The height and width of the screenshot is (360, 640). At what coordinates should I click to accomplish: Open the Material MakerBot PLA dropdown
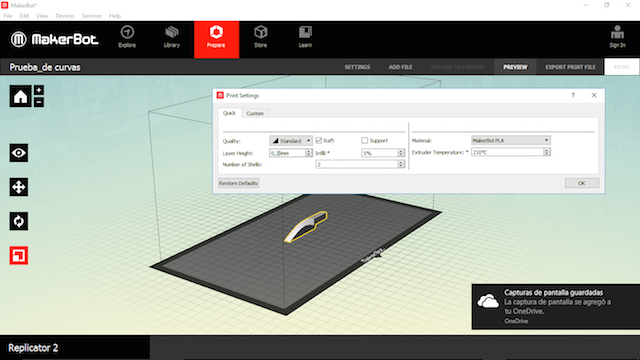tap(511, 140)
